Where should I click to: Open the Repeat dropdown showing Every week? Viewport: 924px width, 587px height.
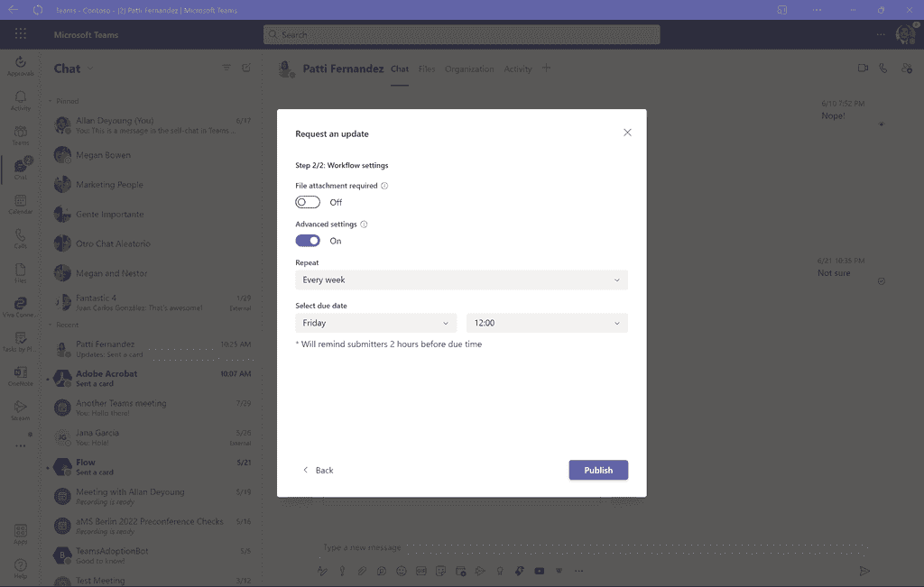coord(461,280)
